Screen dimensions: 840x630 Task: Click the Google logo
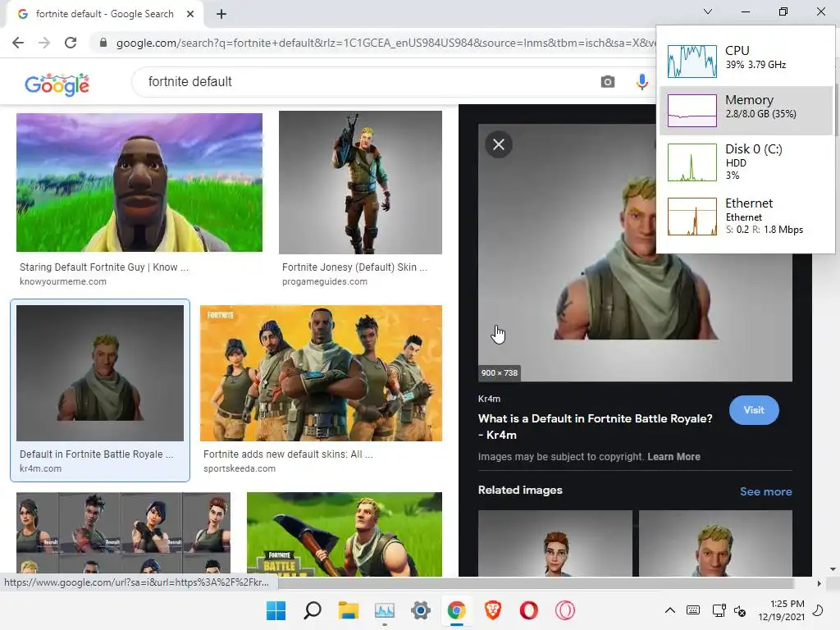click(x=57, y=84)
